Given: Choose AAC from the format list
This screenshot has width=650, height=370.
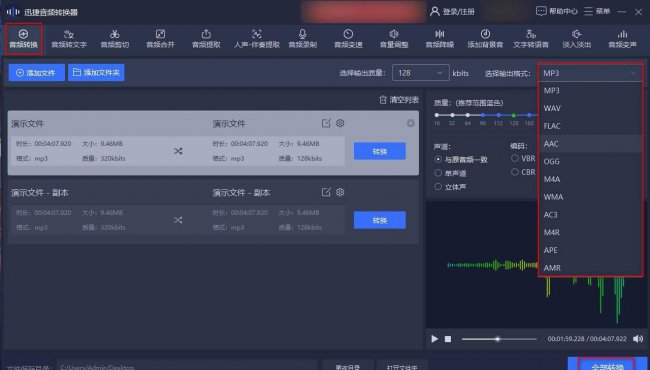Looking at the screenshot, I should point(590,144).
